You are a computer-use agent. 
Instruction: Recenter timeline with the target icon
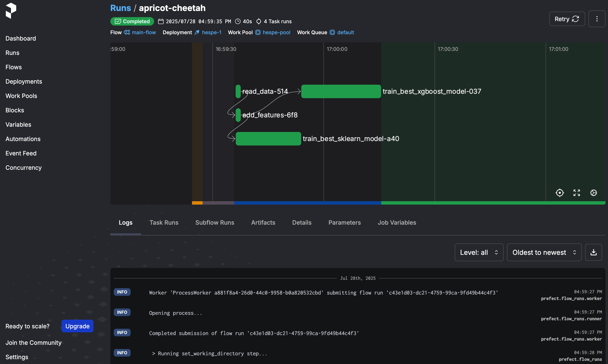click(x=560, y=193)
